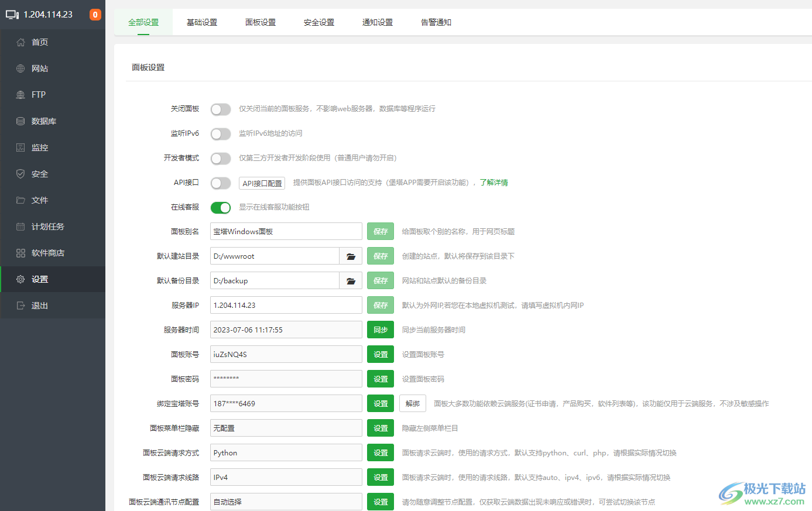This screenshot has width=812, height=511.
Task: Click the shield icon for 安全
Action: tap(20, 174)
